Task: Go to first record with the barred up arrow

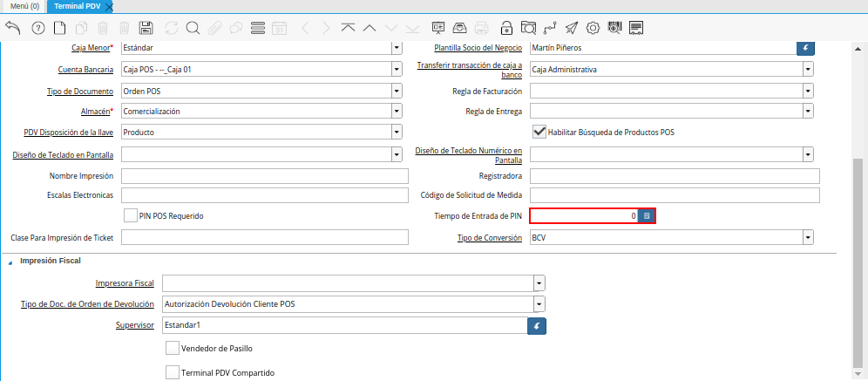Action: tap(348, 28)
